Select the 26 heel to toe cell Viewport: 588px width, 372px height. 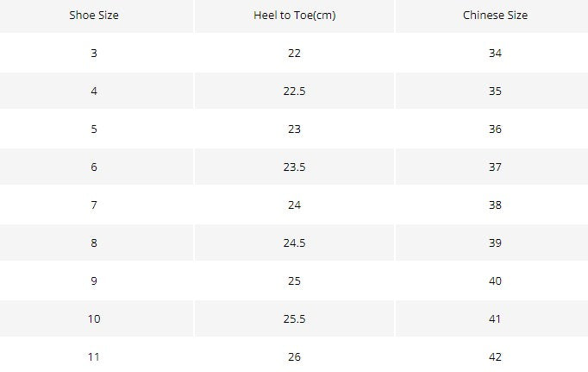click(294, 356)
